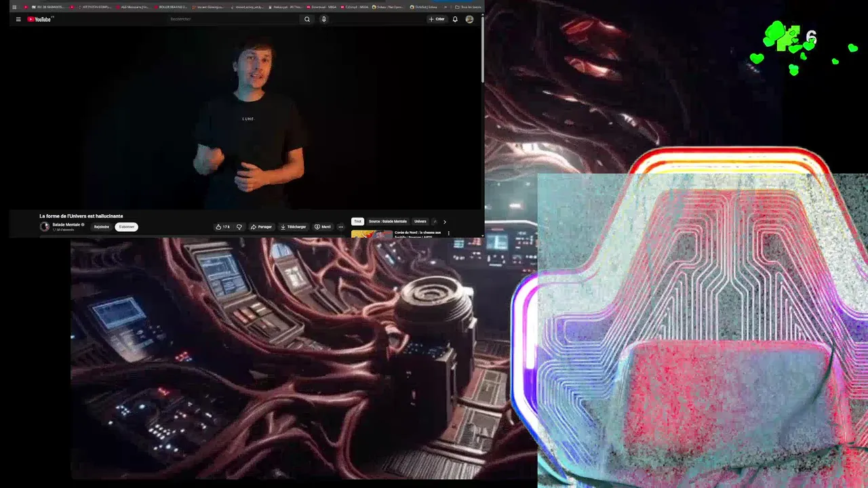Like the video with thumbs-up 17 k
The width and height of the screenshot is (868, 488).
click(222, 227)
